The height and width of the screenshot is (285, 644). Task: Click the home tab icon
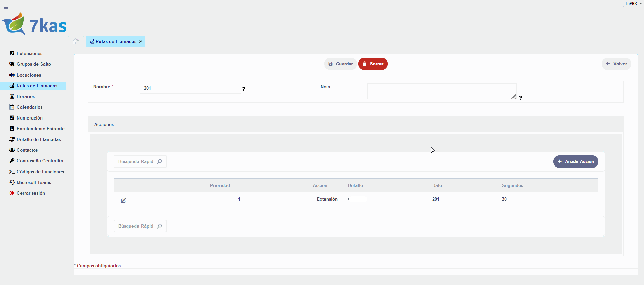click(x=76, y=41)
